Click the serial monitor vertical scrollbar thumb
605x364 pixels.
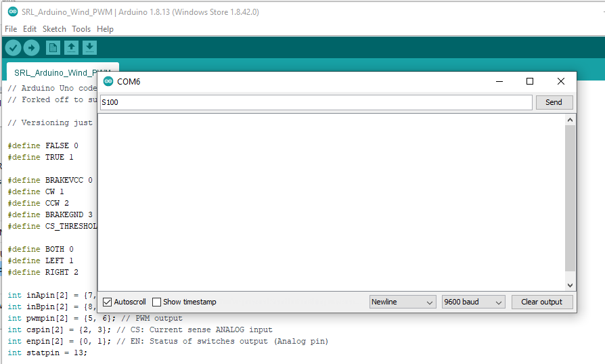pos(570,198)
